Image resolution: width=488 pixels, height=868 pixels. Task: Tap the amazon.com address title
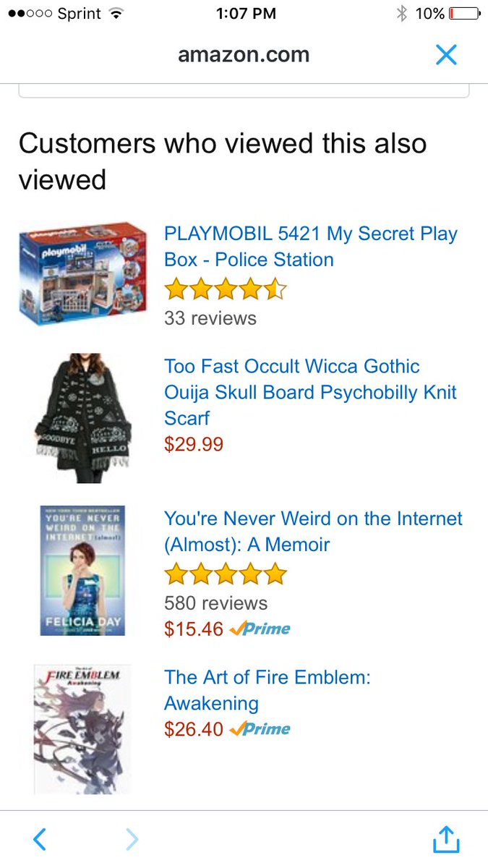point(244,54)
